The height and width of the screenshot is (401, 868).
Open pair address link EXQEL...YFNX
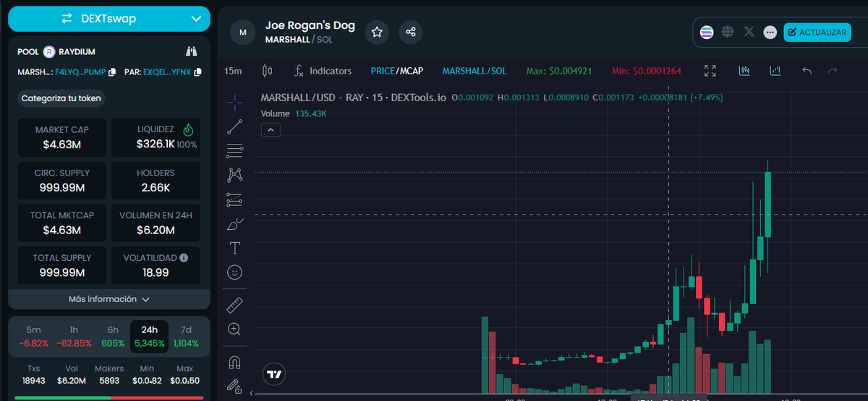(167, 72)
